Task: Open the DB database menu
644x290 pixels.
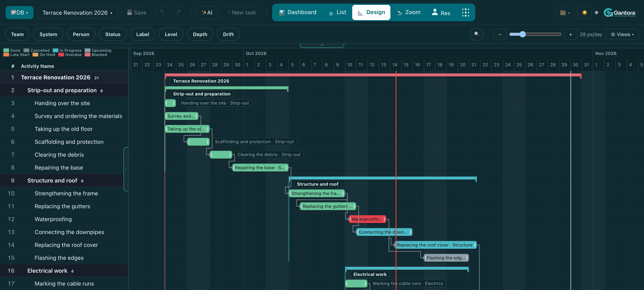Action: coord(20,12)
